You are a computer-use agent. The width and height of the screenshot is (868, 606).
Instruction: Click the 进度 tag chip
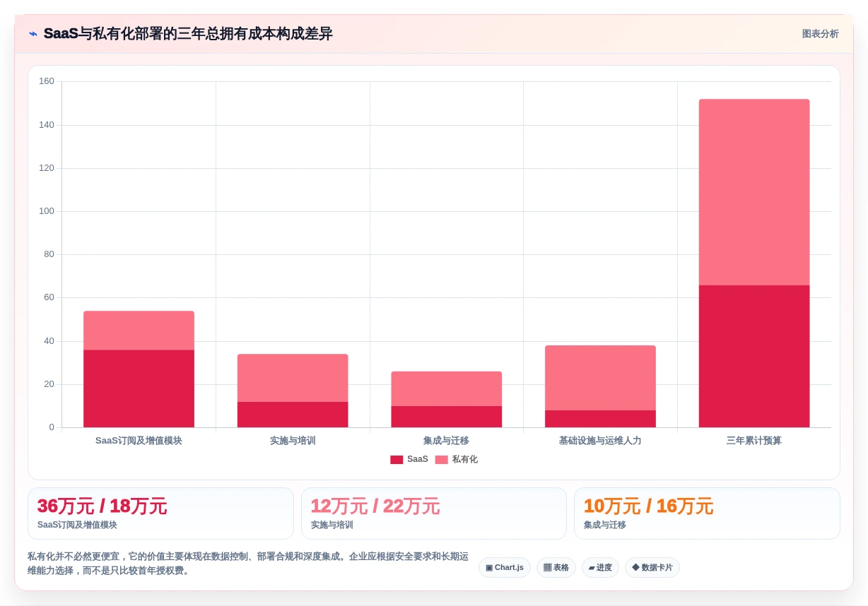coord(600,568)
